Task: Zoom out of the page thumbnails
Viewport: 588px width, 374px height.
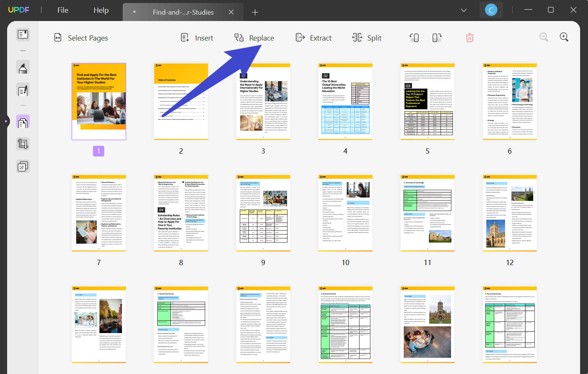Action: tap(544, 37)
